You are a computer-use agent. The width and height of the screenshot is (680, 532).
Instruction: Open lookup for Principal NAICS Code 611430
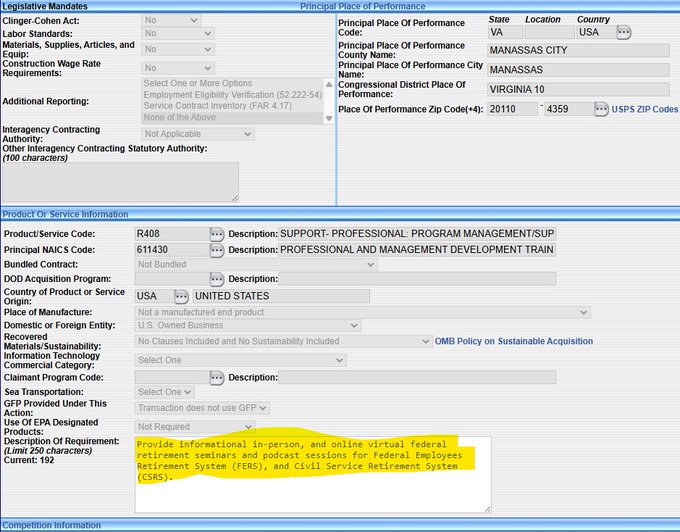pos(217,249)
